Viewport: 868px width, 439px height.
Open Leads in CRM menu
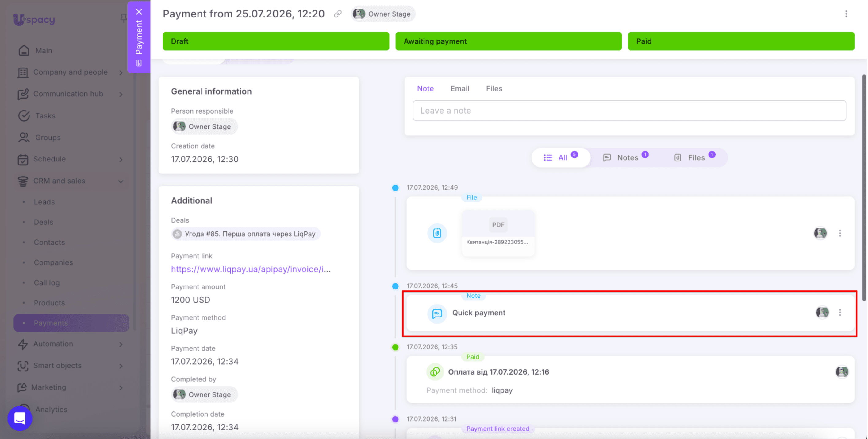pos(44,202)
